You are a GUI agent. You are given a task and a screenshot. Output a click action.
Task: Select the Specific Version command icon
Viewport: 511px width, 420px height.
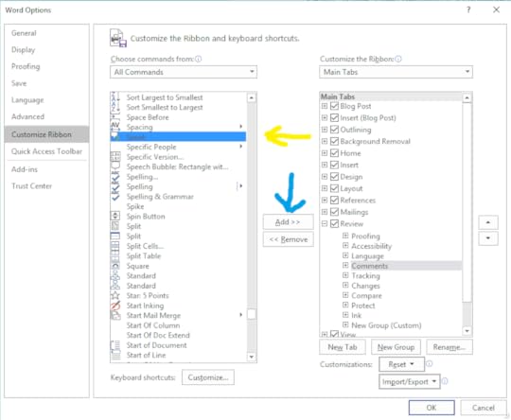pyautogui.click(x=115, y=157)
